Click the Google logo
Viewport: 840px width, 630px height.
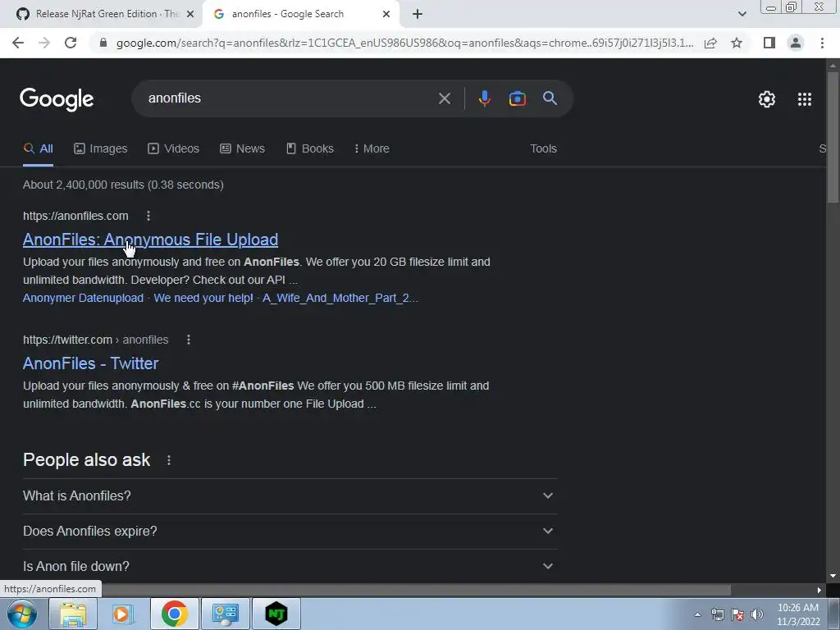[57, 99]
